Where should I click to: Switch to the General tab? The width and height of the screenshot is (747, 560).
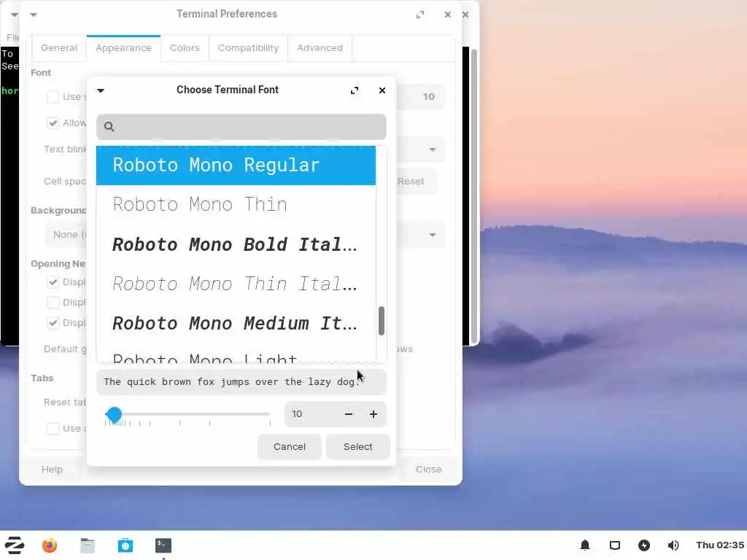click(x=59, y=48)
